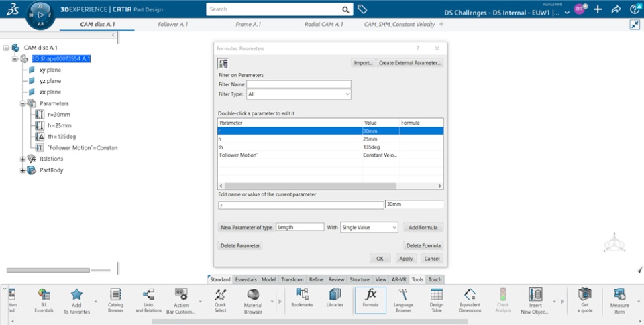Open B.I. Essentials tool
Screen dimensions: 644x325
pos(44,301)
